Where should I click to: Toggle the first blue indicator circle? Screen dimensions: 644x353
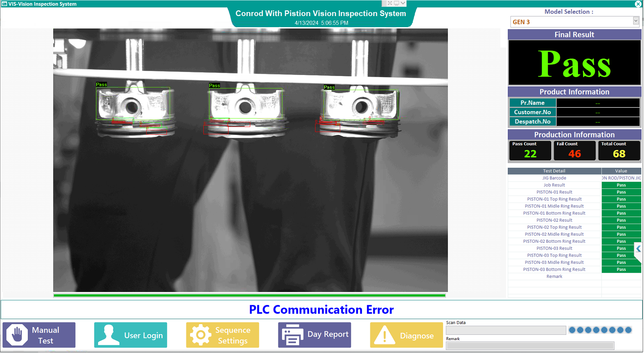(x=572, y=330)
